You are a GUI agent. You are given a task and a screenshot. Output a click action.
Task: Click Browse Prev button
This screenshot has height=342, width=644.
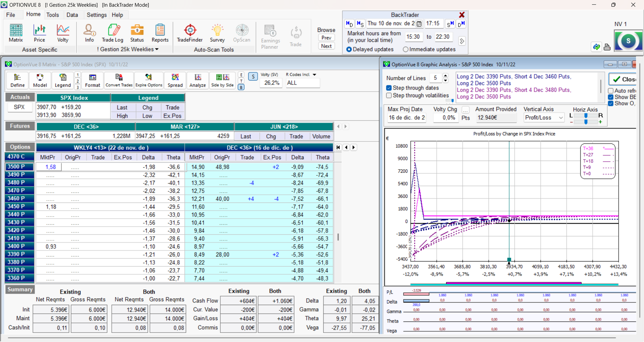[x=326, y=38]
